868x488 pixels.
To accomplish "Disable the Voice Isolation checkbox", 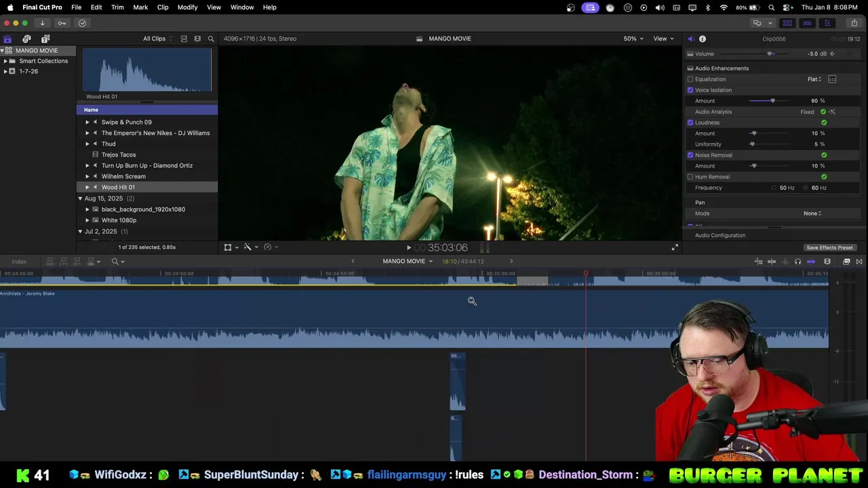I will (x=690, y=90).
